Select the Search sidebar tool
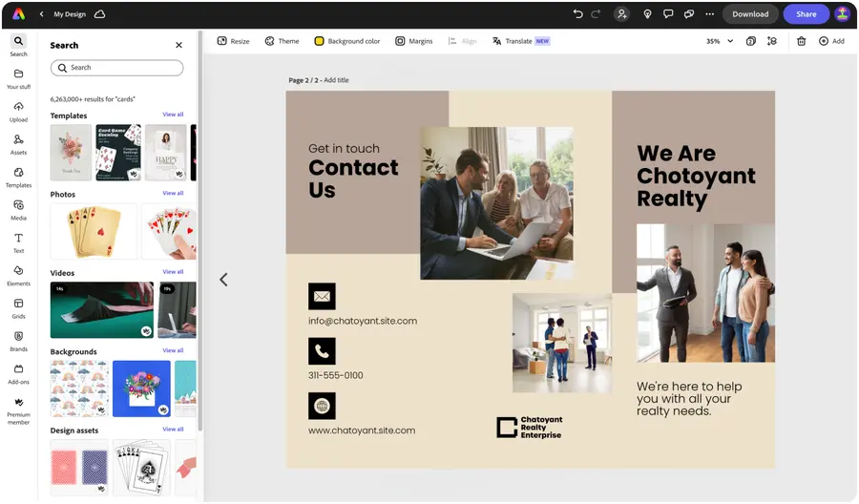This screenshot has width=859, height=504. [x=19, y=46]
